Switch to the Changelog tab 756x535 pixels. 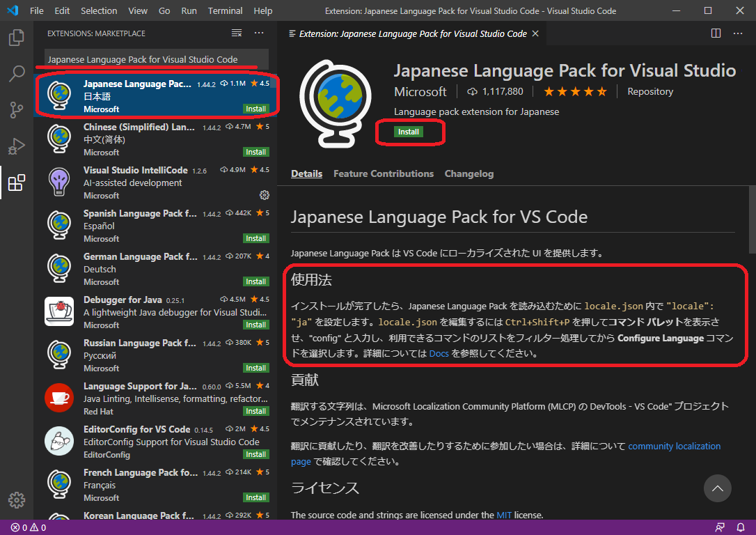pyautogui.click(x=469, y=173)
